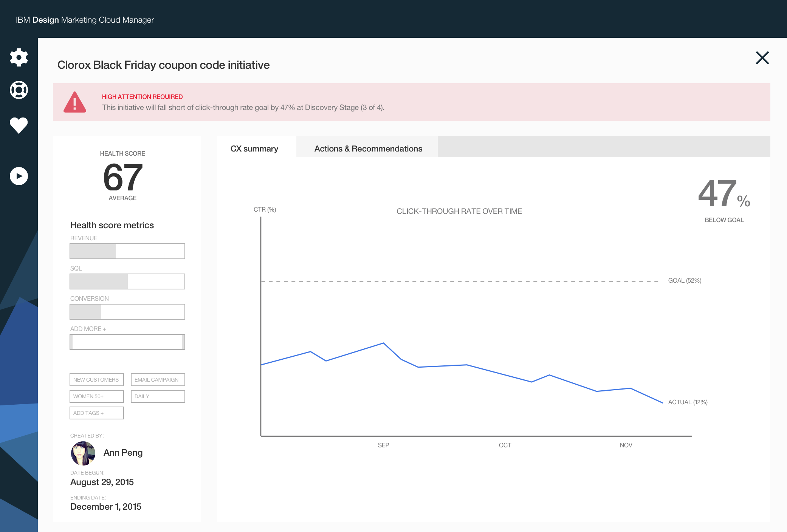This screenshot has width=787, height=532.
Task: Click the Ann Peng name
Action: tap(123, 453)
